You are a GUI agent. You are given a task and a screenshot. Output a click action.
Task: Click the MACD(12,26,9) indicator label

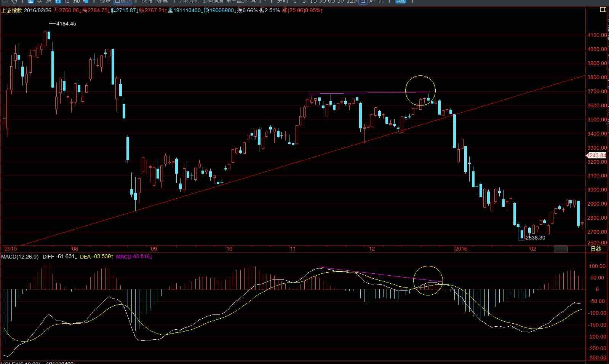click(20, 257)
